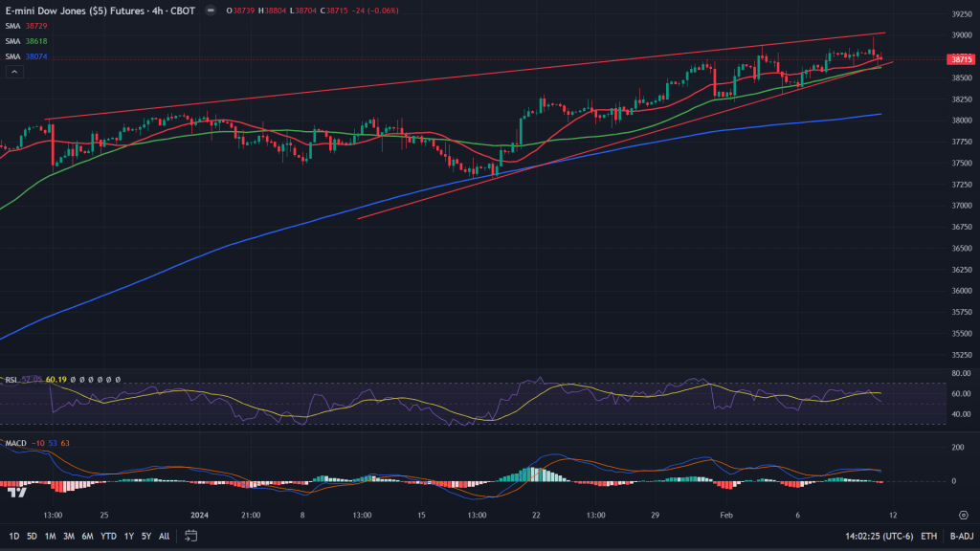
Task: Switch to the 5D range
Action: [x=32, y=537]
